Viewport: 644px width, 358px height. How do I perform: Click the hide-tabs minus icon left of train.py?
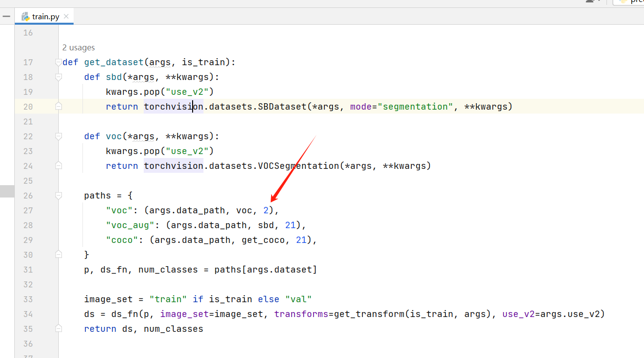pyautogui.click(x=6, y=16)
